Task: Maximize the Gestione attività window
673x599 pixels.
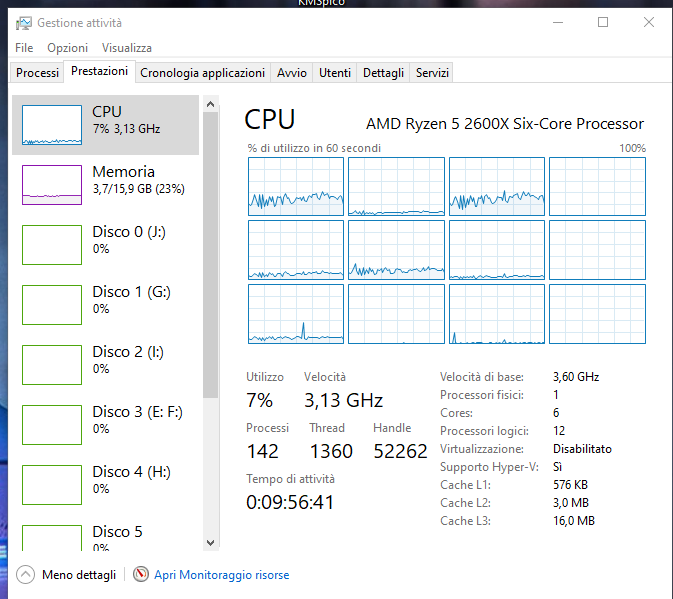Action: (x=603, y=22)
